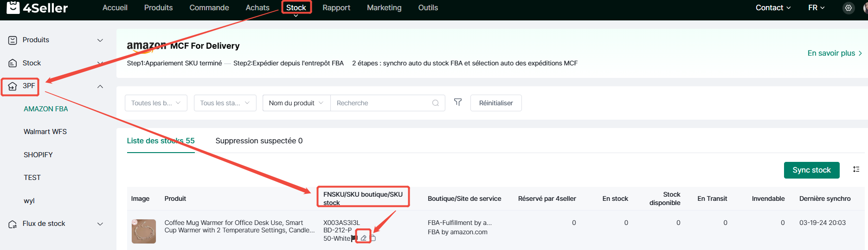868x250 pixels.
Task: Open the Marketing menu
Action: coord(384,8)
